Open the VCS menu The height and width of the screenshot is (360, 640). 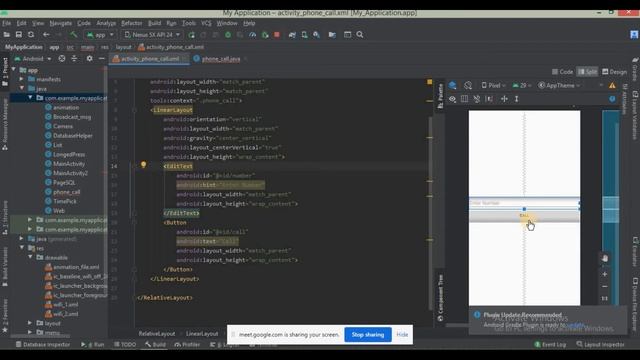pos(206,23)
